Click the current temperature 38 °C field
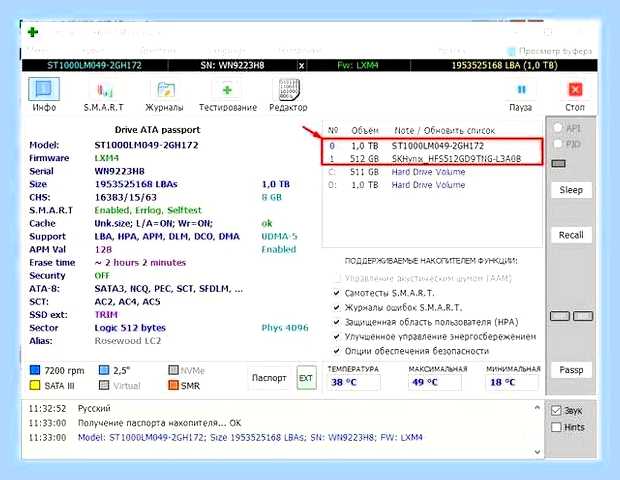620x480 pixels. 354,382
